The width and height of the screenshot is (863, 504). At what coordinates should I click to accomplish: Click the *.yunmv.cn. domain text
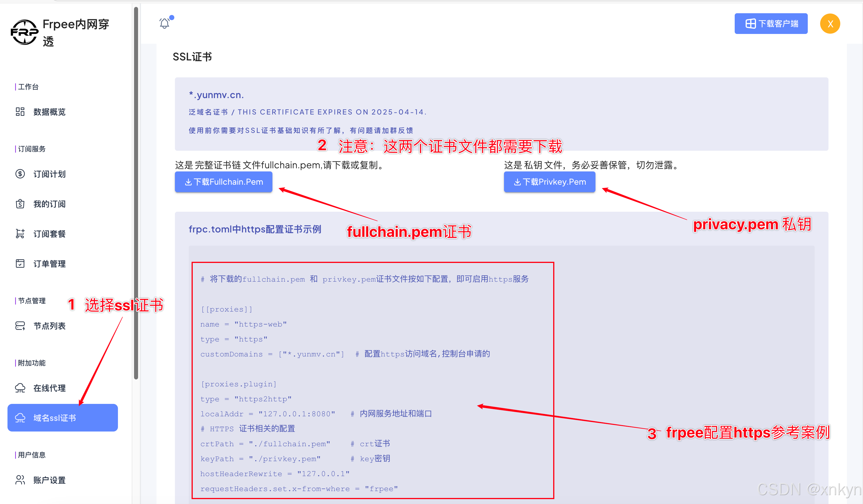tap(216, 95)
